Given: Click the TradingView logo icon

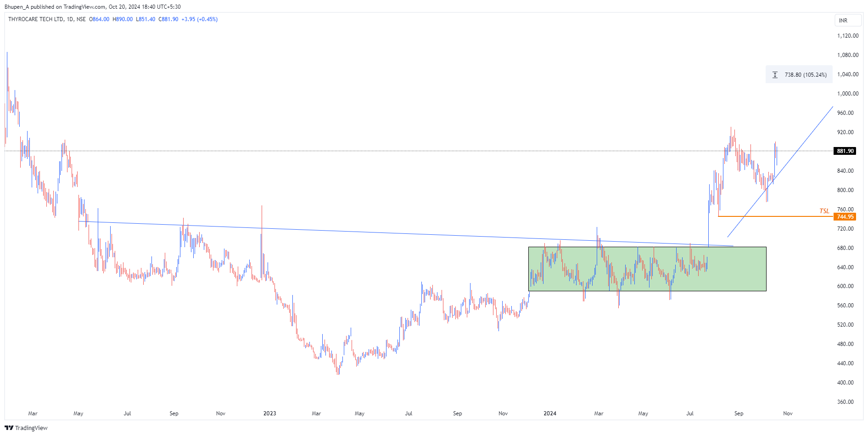Looking at the screenshot, I should 9,428.
